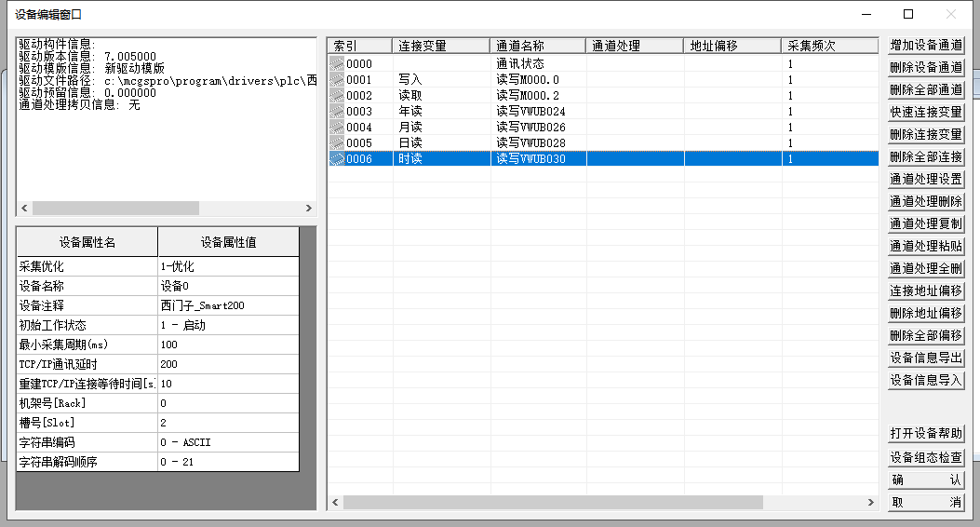Screen dimensions: 980x527
Task: Open device help with 打开设备帮助
Action: 925,434
